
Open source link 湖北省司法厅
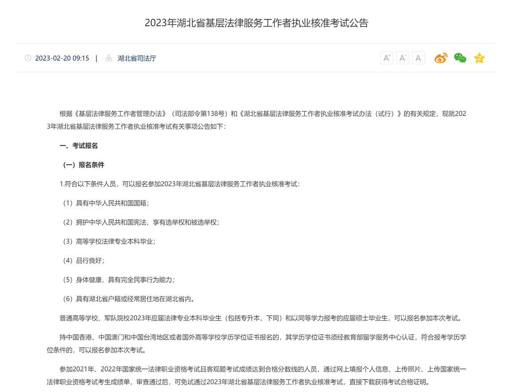pyautogui.click(x=137, y=58)
